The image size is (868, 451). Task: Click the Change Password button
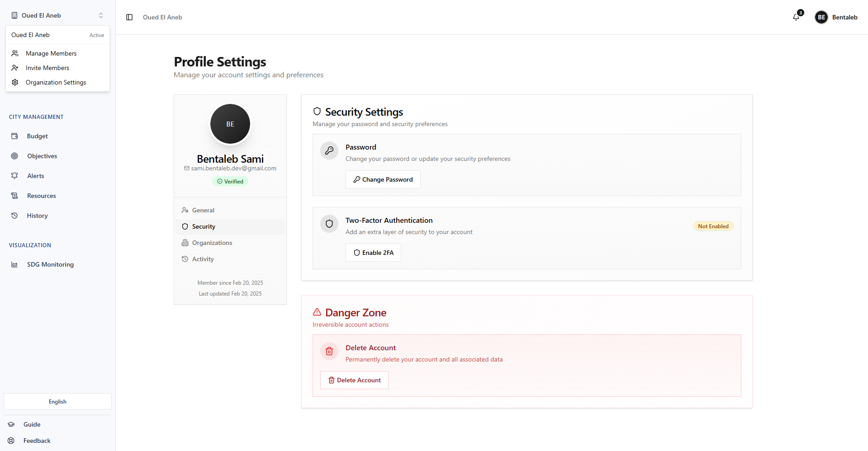click(383, 179)
